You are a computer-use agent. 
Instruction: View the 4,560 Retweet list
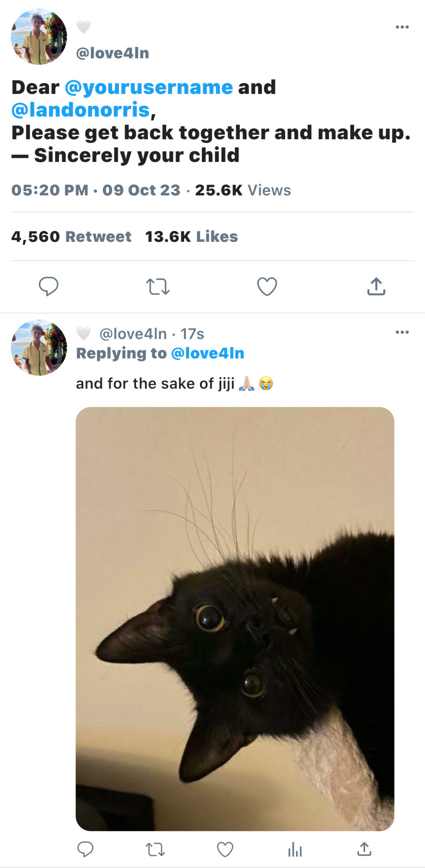click(71, 236)
